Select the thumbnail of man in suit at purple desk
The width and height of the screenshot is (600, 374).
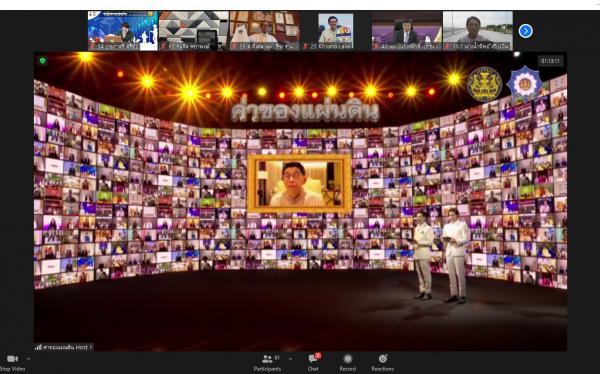(x=407, y=31)
